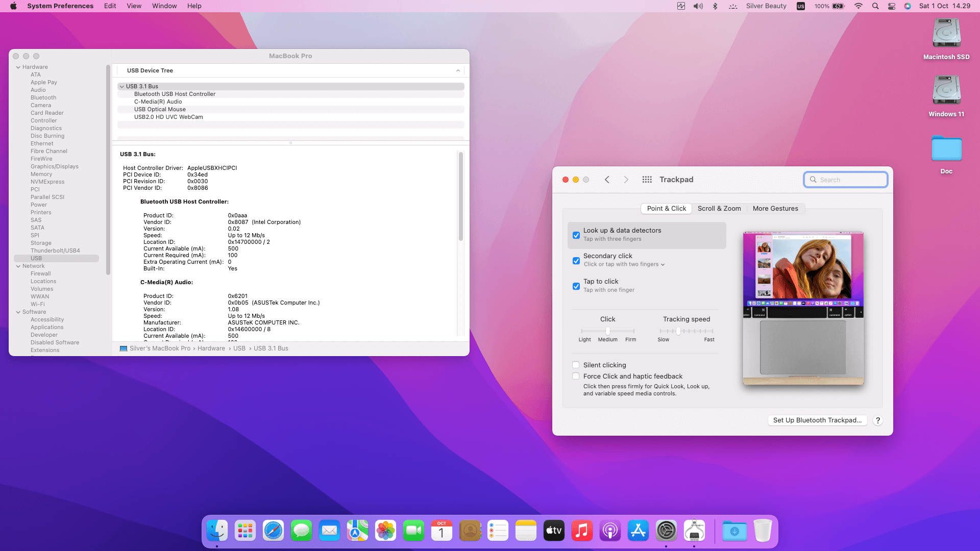Click the Trackpad preferences Search field
980x551 pixels.
pyautogui.click(x=846, y=180)
